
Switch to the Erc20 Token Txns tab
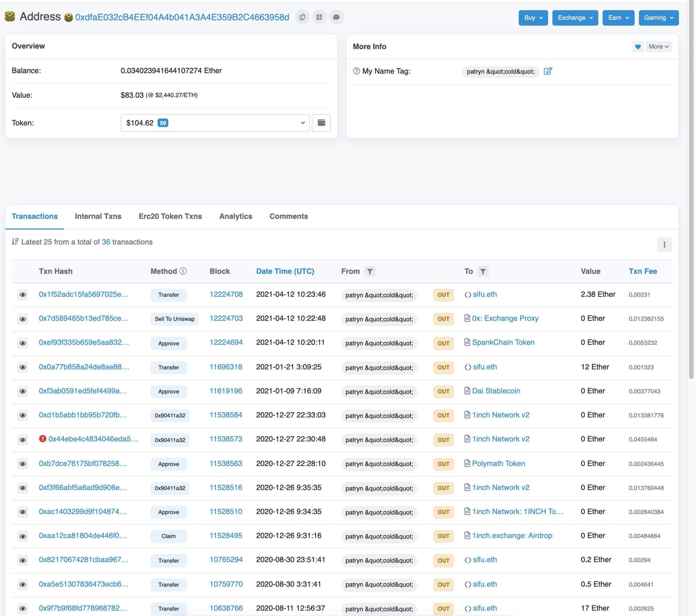click(x=170, y=216)
